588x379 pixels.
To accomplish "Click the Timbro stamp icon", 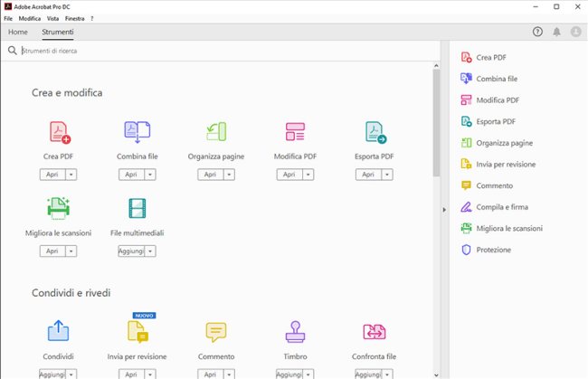I will (295, 331).
